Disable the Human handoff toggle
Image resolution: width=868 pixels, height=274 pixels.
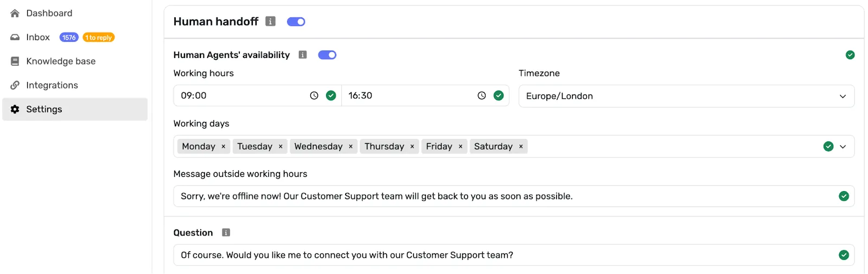click(296, 22)
